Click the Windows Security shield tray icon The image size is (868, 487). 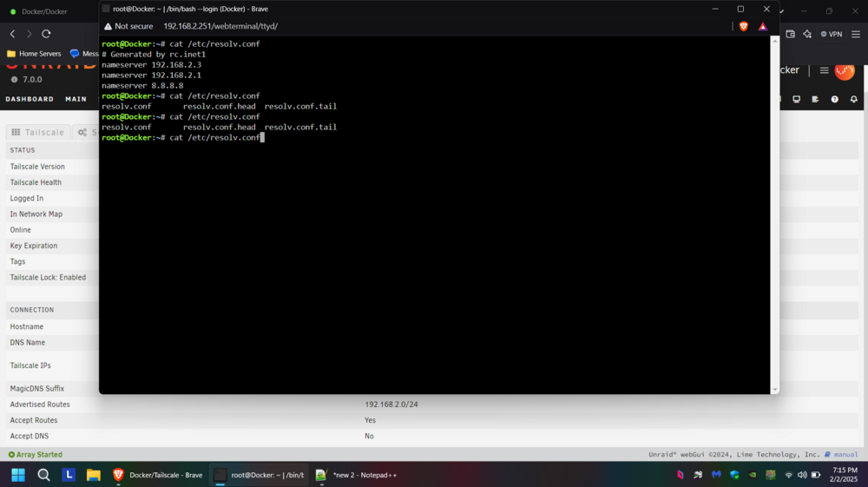[x=734, y=475]
